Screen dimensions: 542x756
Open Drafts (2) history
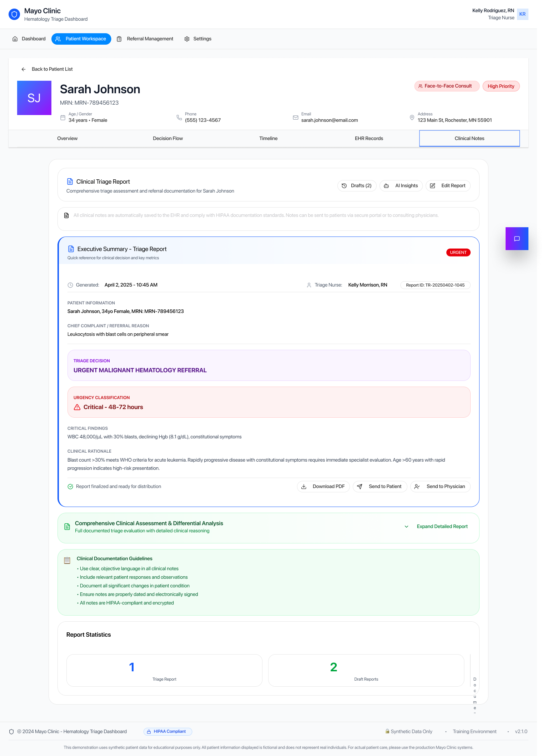357,186
